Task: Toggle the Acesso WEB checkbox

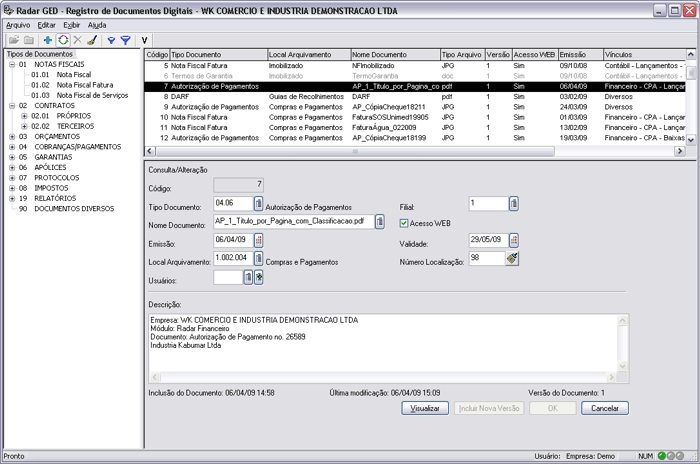Action: point(404,223)
